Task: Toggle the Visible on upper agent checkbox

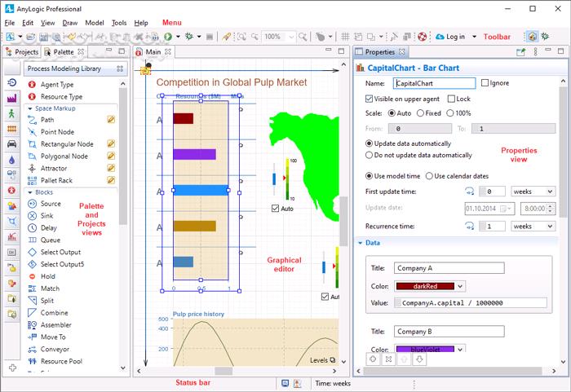Action: tap(370, 99)
